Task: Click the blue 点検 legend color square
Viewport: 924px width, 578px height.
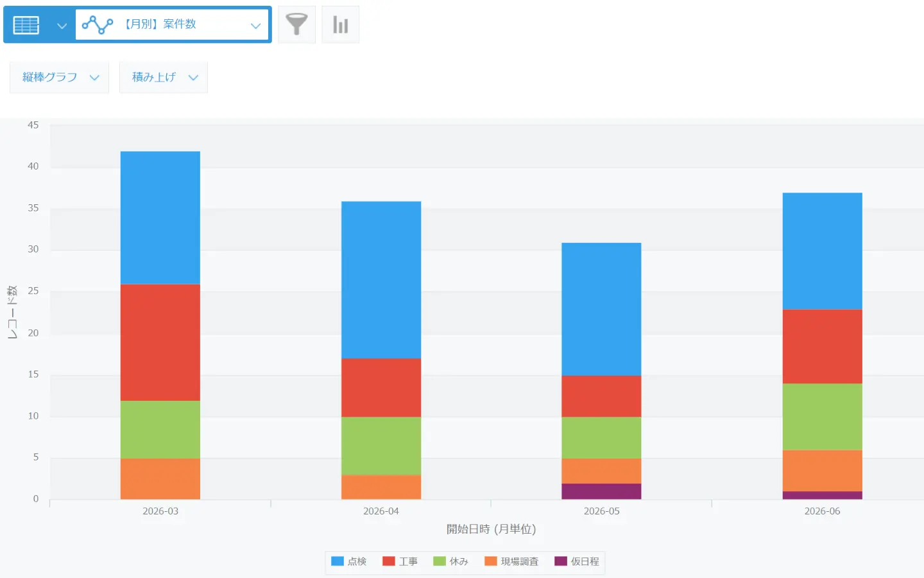Action: (338, 561)
